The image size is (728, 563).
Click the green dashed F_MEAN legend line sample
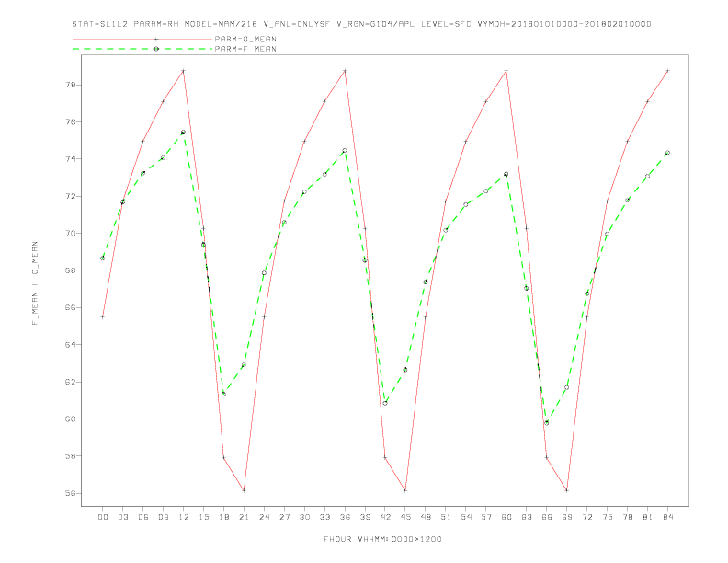[142, 49]
